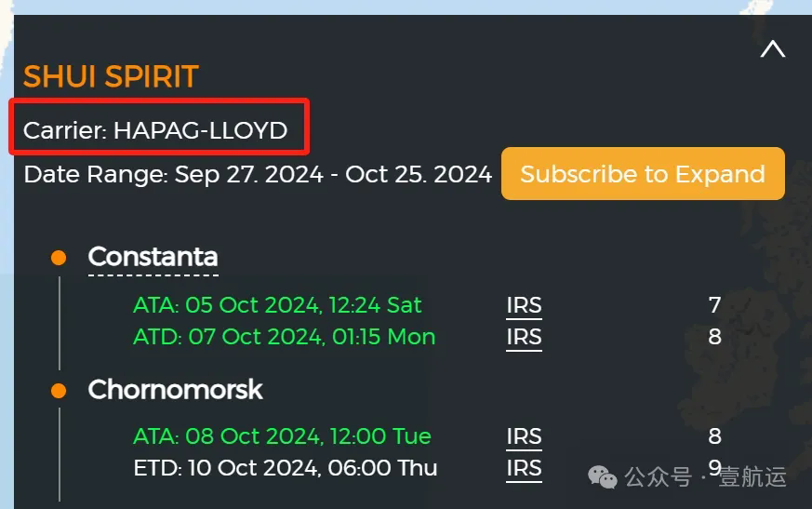Image resolution: width=812 pixels, height=509 pixels.
Task: Click week number 7 beside Constanta ATA
Action: (714, 305)
